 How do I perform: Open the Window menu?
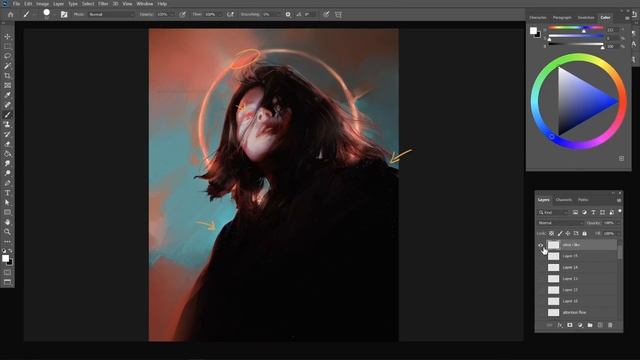pos(144,4)
